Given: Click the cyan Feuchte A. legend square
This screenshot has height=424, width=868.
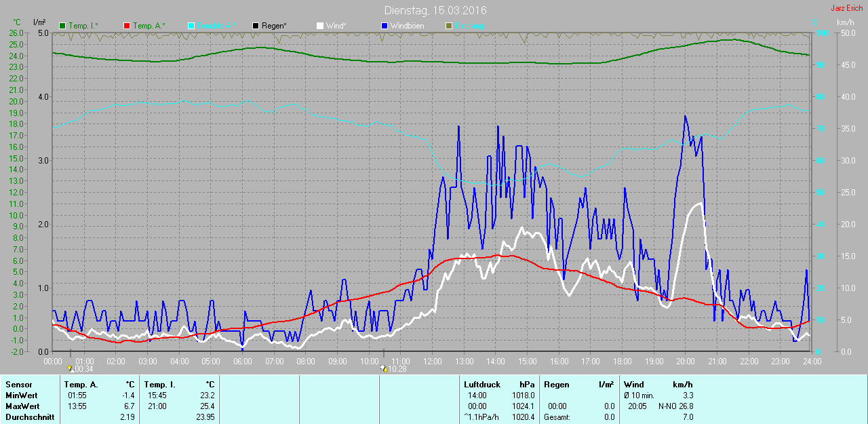Looking at the screenshot, I should [191, 26].
